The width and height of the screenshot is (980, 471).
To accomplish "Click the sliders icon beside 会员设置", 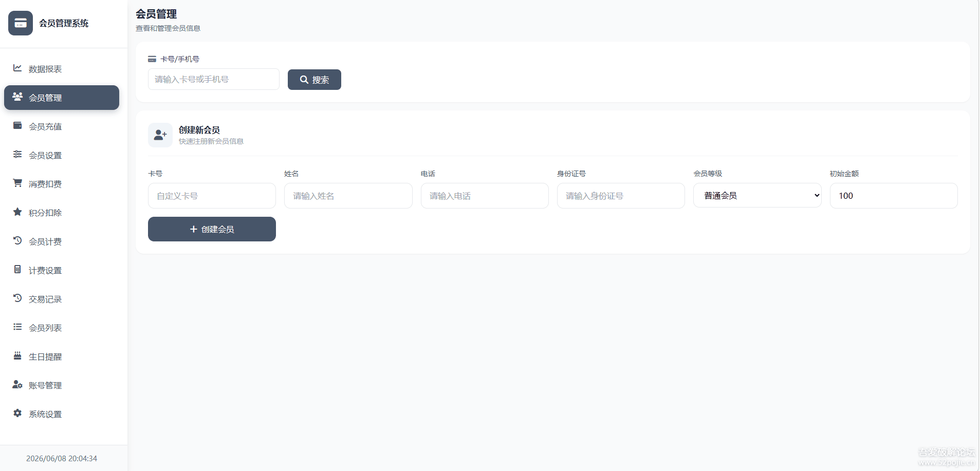I will coord(17,154).
